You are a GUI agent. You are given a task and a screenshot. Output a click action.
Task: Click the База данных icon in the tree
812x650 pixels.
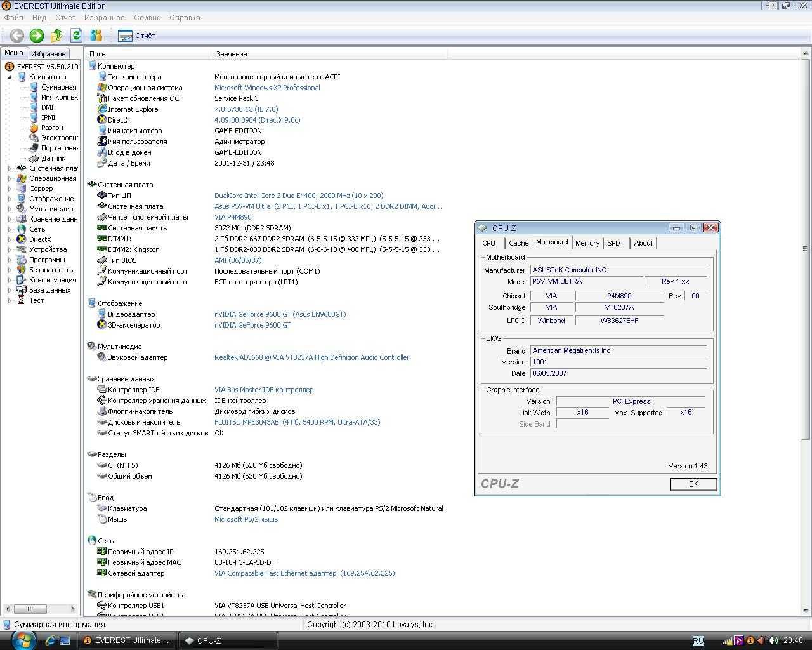pyautogui.click(x=22, y=290)
